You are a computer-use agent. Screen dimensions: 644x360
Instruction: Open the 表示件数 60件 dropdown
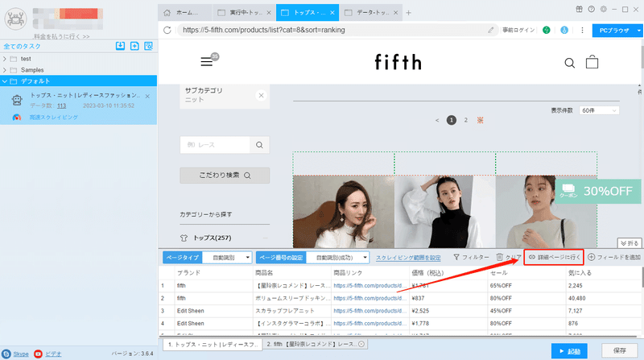point(599,110)
